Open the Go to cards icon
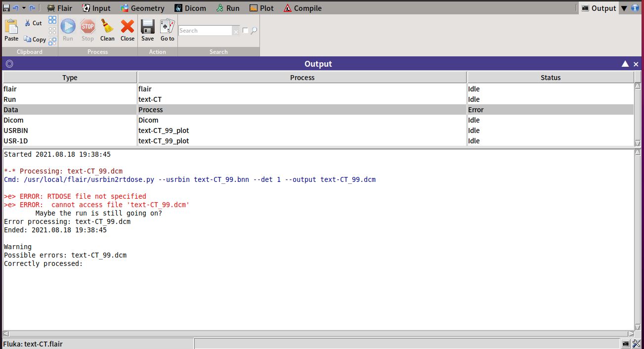This screenshot has width=644, height=349. coord(167,30)
